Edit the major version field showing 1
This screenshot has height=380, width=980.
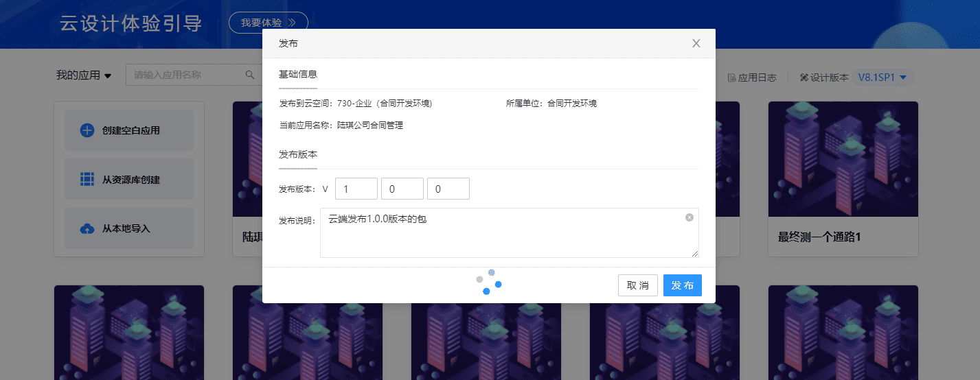(x=356, y=189)
